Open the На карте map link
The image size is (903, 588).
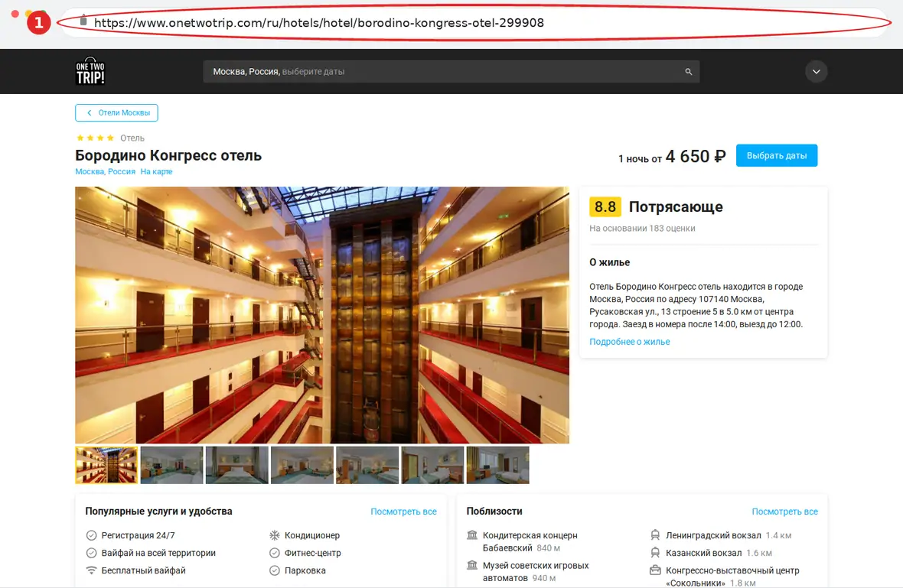tap(156, 171)
